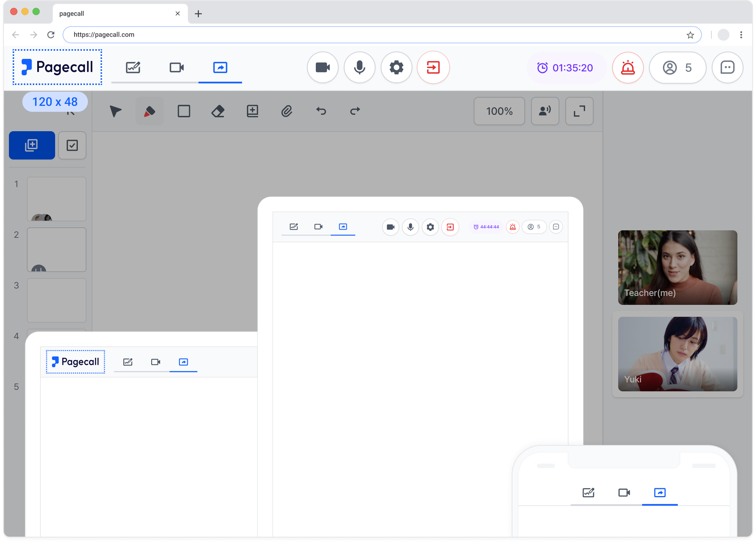Click video tab in center tablet mockup
Viewport: 756px width, 543px height.
click(x=318, y=227)
